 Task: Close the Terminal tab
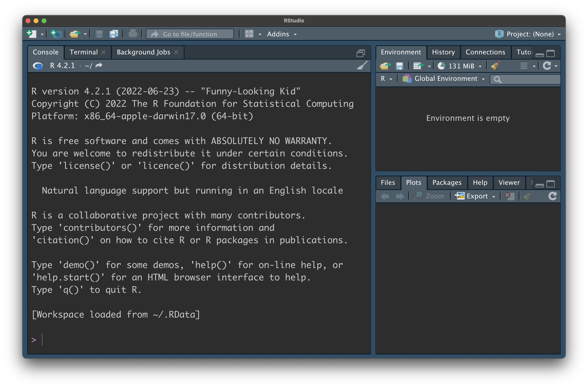point(103,52)
